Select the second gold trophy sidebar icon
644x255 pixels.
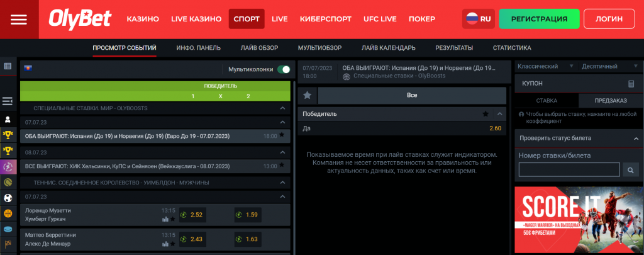coord(8,151)
